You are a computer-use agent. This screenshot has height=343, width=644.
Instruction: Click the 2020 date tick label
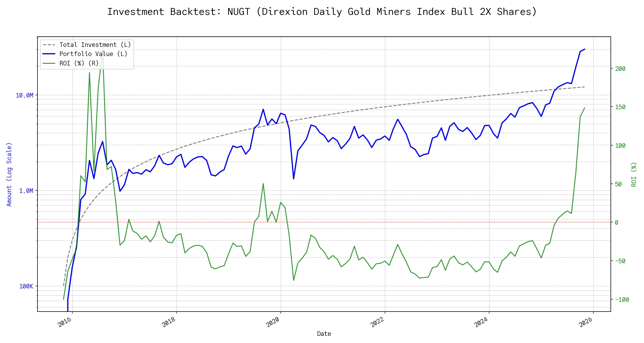point(273,322)
